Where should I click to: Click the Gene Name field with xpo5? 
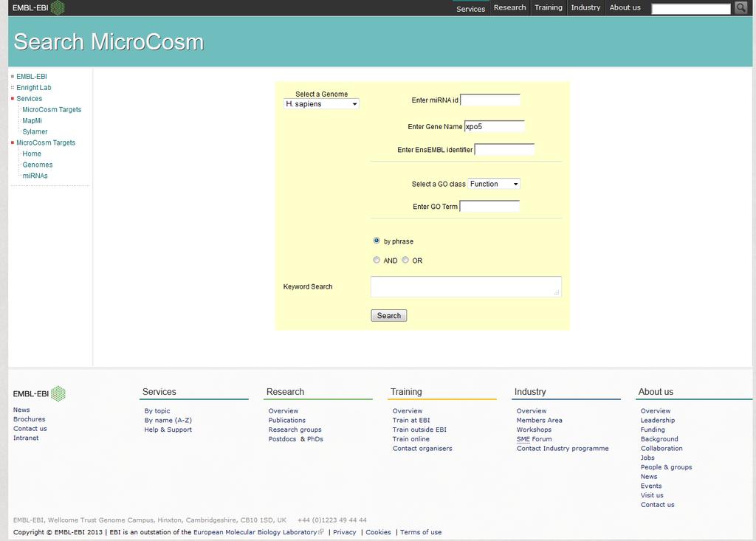(x=494, y=126)
